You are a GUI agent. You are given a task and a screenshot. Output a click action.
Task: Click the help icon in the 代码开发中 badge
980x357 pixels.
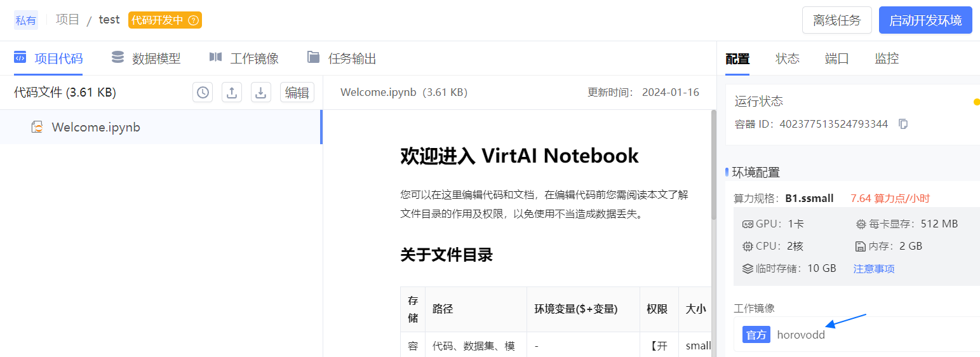point(194,20)
